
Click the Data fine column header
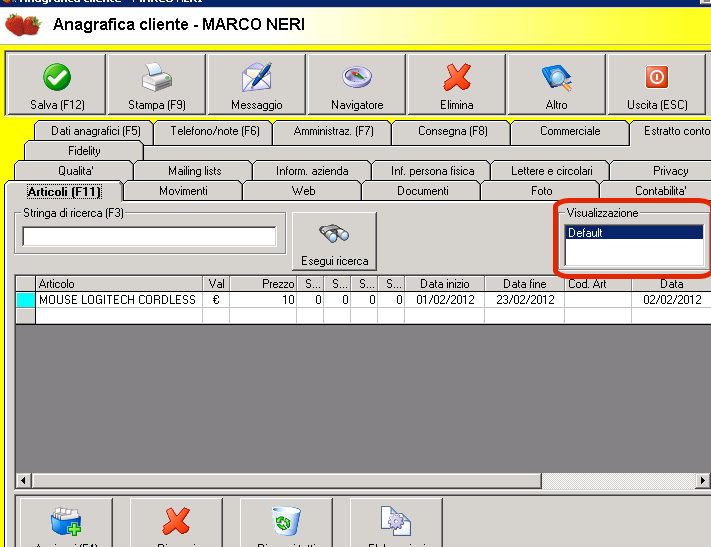525,284
